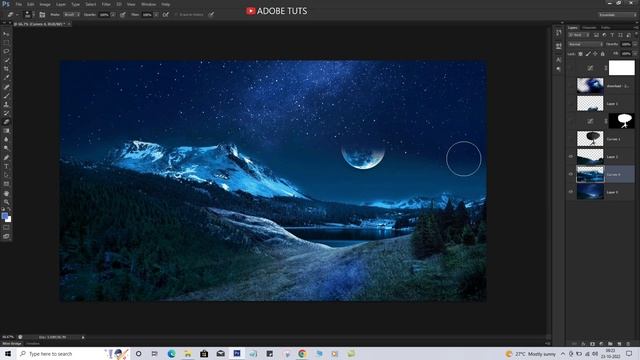The image size is (640, 360).
Task: Open the Filter menu
Action: (106, 4)
